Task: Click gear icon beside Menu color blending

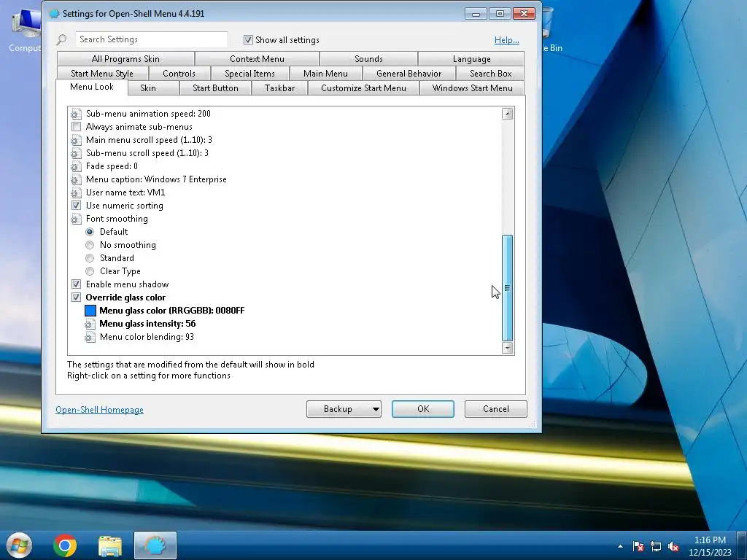Action: 90,337
